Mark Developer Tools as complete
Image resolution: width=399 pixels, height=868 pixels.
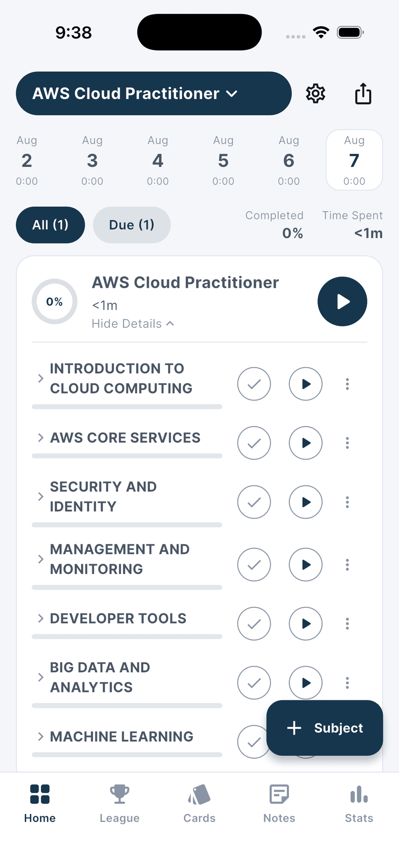coord(254,624)
